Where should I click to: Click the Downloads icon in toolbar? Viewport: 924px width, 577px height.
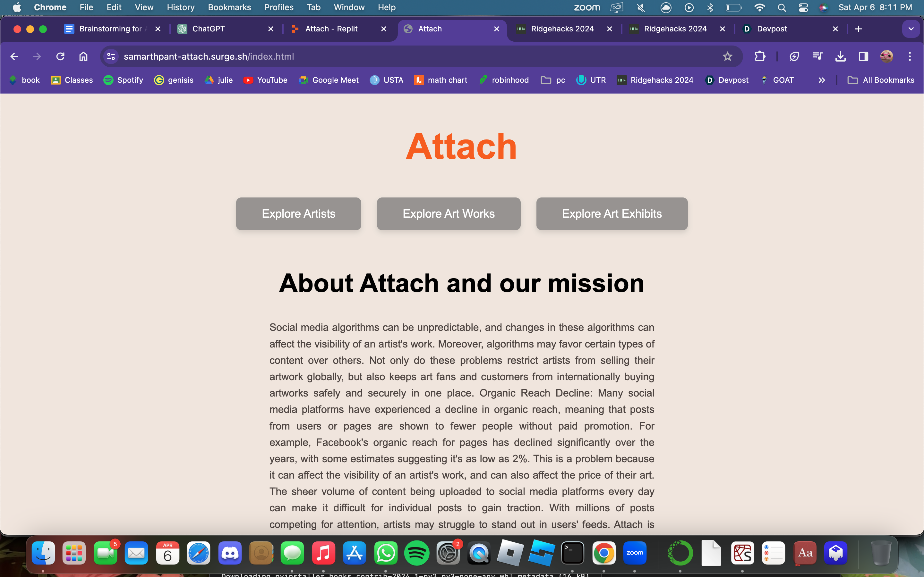(840, 56)
